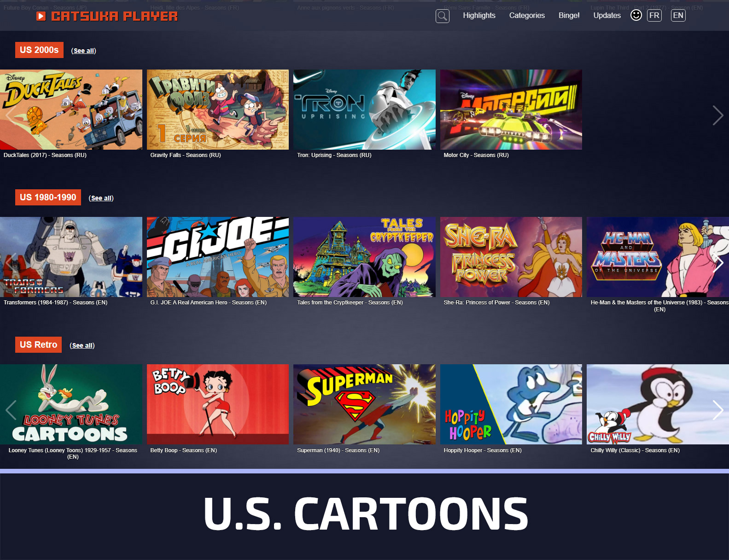This screenshot has height=560, width=729.
Task: Open the Motor City thumbnail
Action: coord(511,110)
